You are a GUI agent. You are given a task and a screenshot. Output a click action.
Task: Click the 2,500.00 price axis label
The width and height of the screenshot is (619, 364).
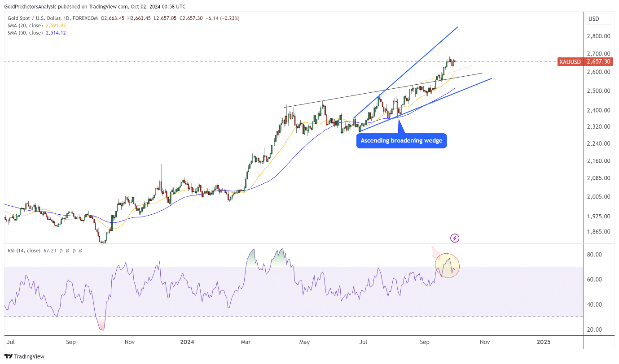[x=599, y=91]
